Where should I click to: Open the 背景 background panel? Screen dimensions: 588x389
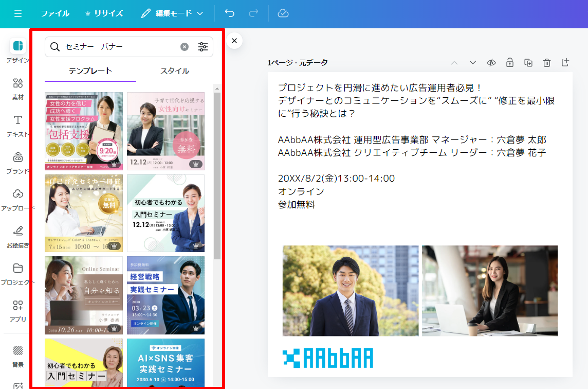pos(17,356)
